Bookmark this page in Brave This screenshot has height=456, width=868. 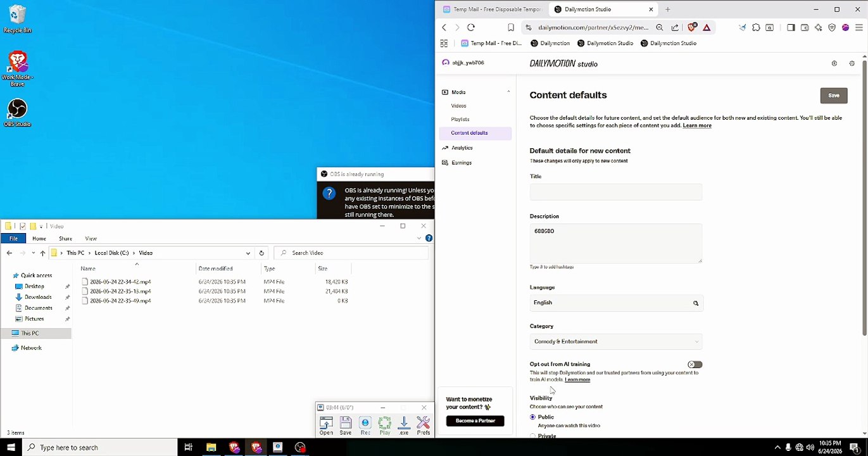click(511, 27)
